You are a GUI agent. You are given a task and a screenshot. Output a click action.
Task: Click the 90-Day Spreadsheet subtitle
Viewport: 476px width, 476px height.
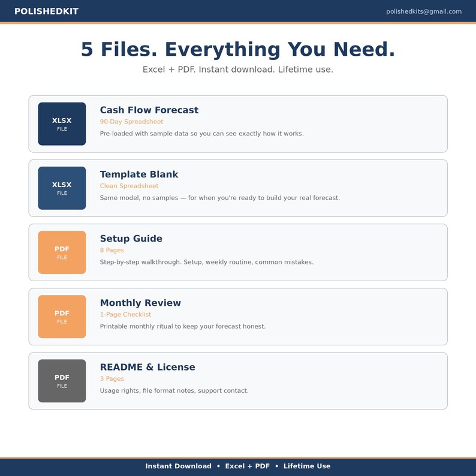click(x=131, y=122)
